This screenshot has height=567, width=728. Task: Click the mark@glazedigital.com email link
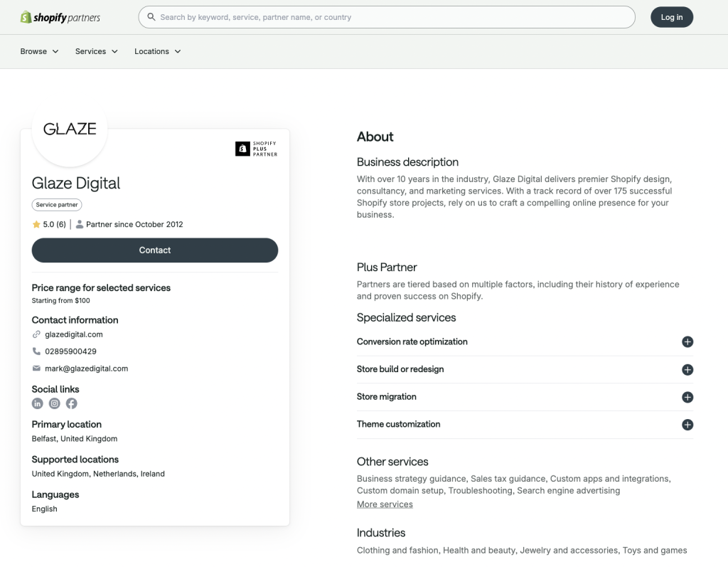tap(86, 369)
